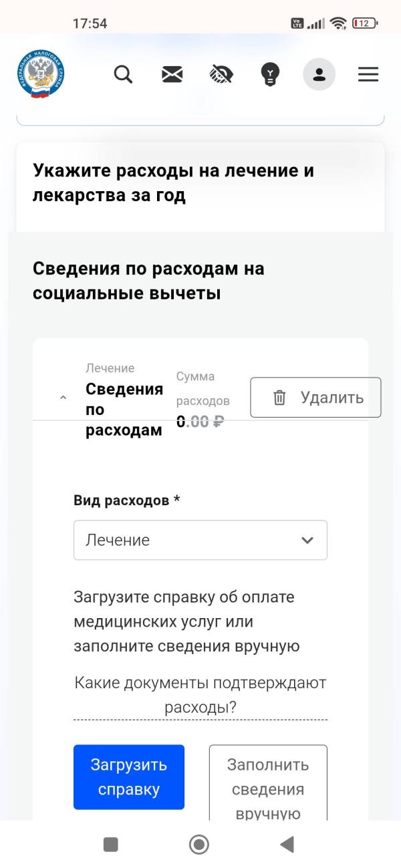This screenshot has width=401, height=868.
Task: Tap the Android recent apps square button
Action: pos(110,845)
